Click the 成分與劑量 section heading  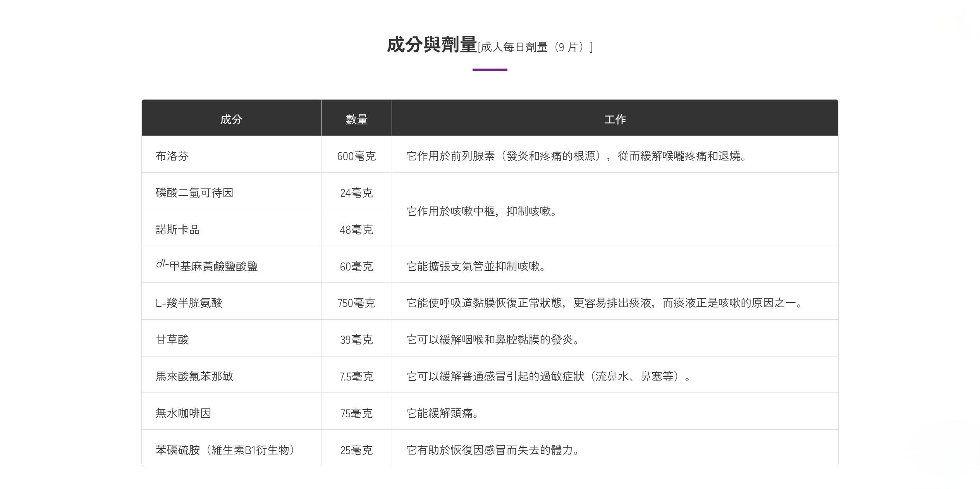pos(432,45)
